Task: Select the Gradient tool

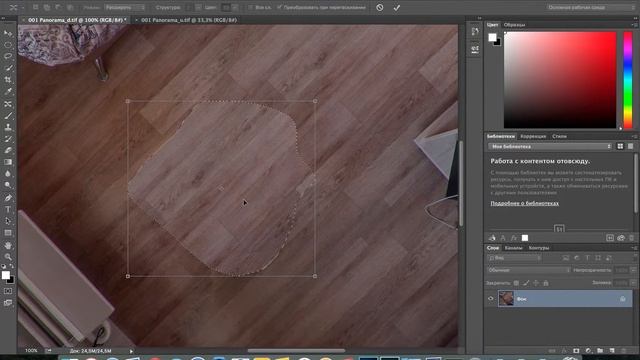Action: click(x=8, y=162)
